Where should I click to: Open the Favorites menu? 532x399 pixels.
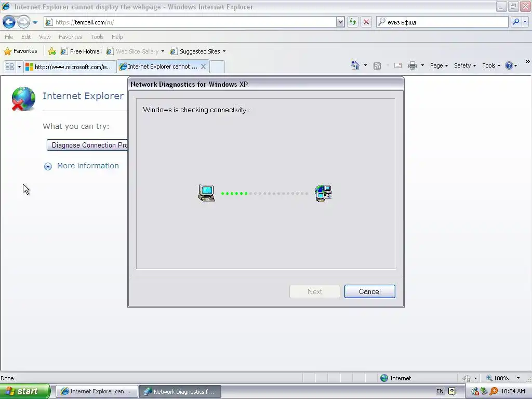tap(70, 37)
